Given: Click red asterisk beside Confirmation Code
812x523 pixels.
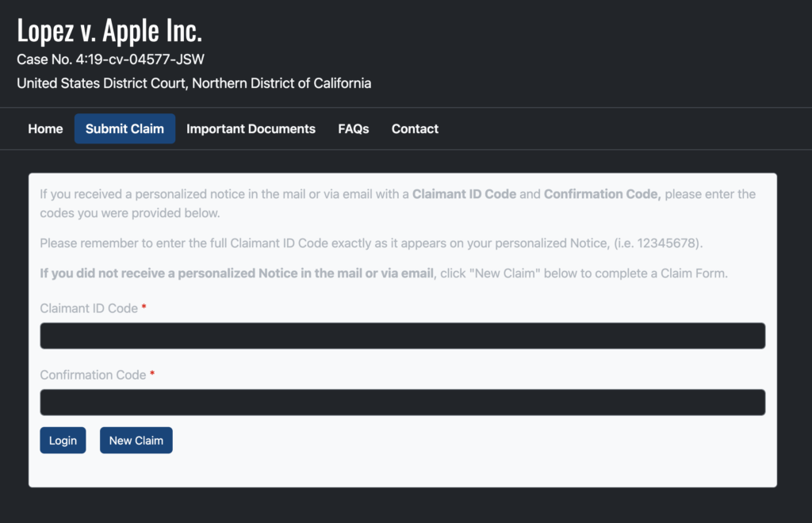Looking at the screenshot, I should 152,373.
